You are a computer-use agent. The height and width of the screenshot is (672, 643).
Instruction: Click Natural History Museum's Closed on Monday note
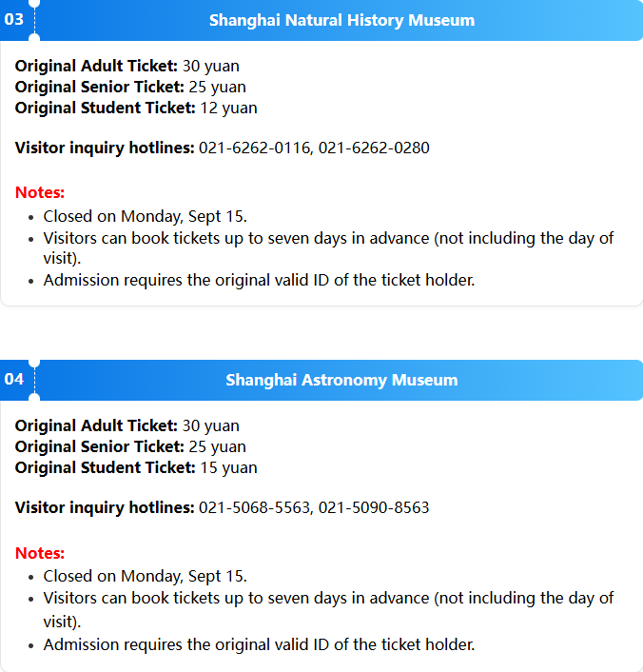coord(146,216)
